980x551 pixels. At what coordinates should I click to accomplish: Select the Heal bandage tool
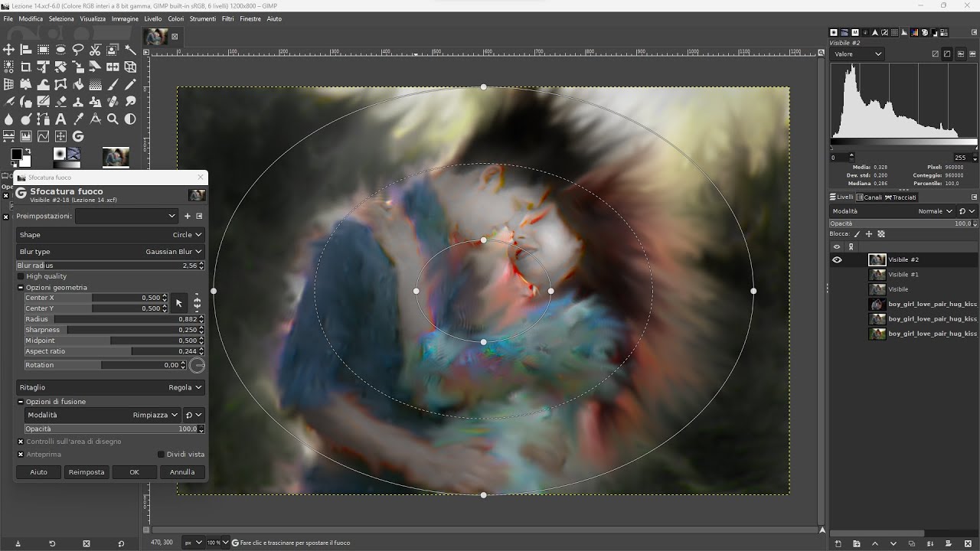click(113, 102)
